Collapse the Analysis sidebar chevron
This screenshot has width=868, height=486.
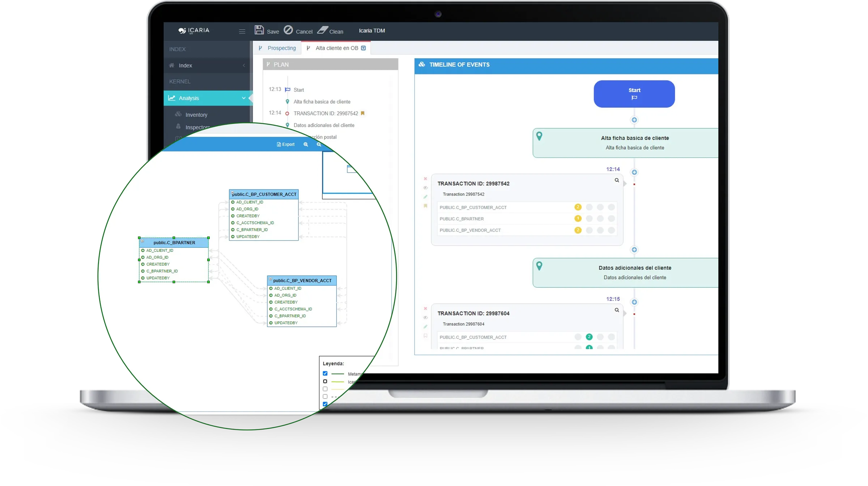(243, 98)
